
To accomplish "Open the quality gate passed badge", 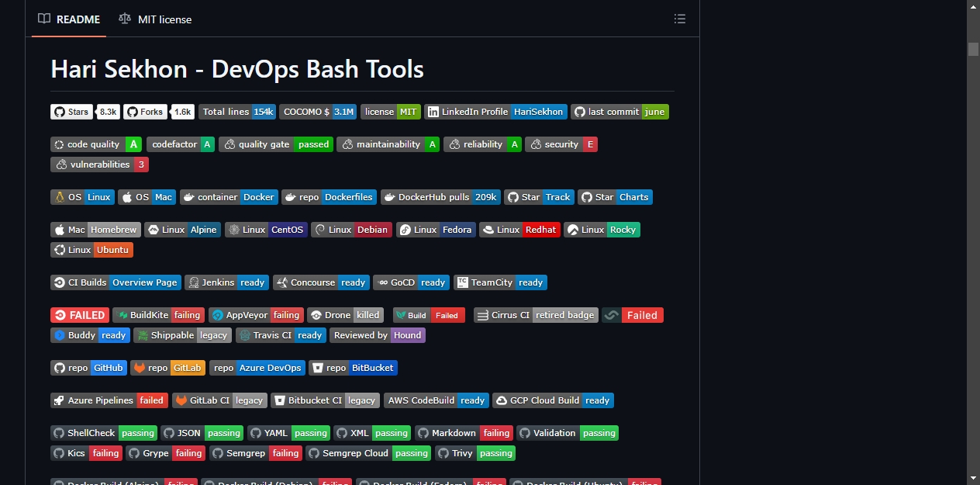I will pos(276,144).
